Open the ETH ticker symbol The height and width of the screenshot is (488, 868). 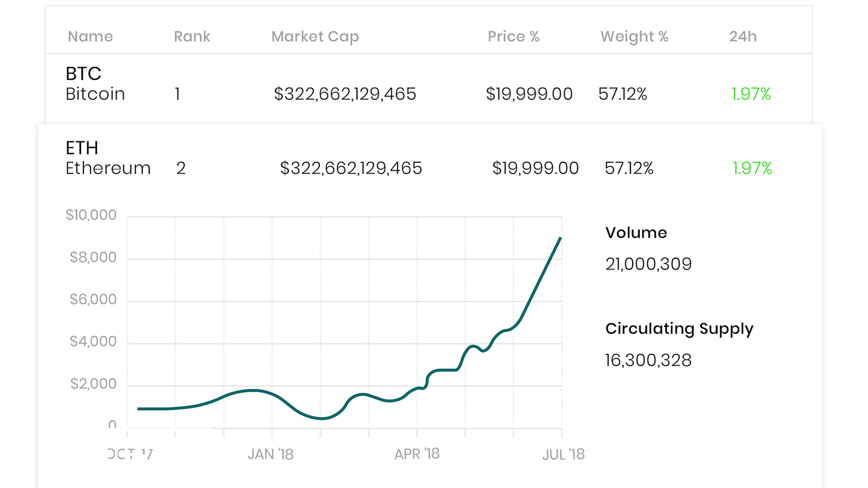point(82,147)
